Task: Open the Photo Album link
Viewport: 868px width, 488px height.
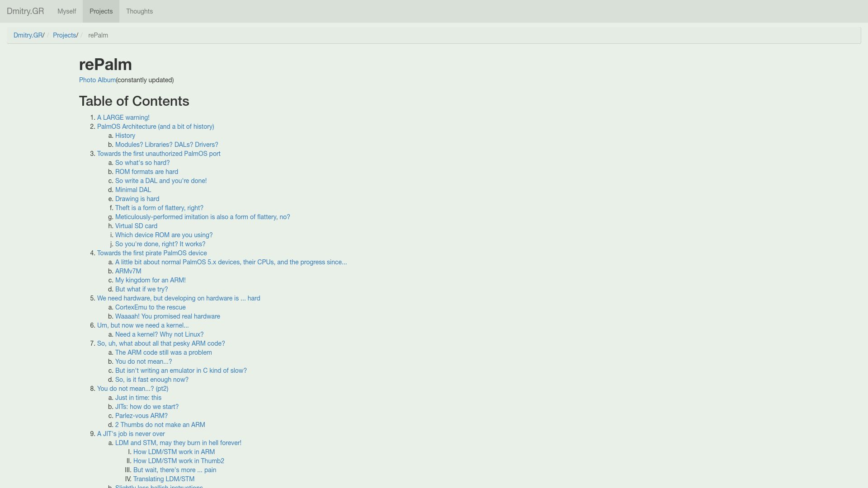Action: pos(97,80)
